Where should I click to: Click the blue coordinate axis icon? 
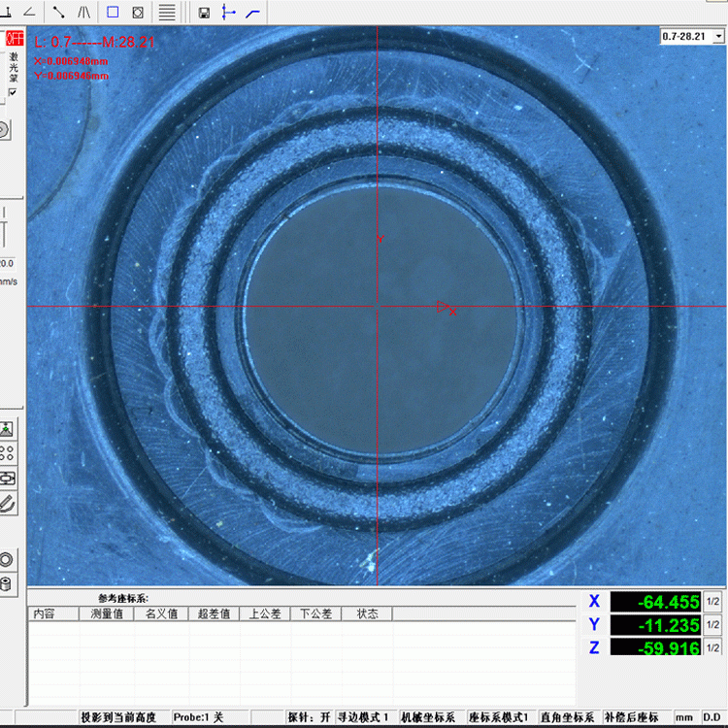pos(229,13)
